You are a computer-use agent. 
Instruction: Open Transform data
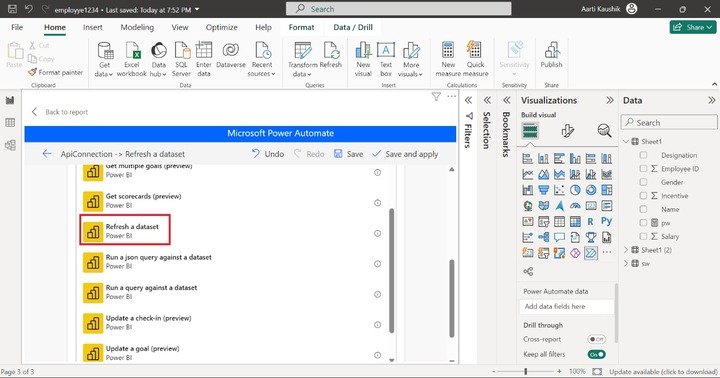point(303,59)
